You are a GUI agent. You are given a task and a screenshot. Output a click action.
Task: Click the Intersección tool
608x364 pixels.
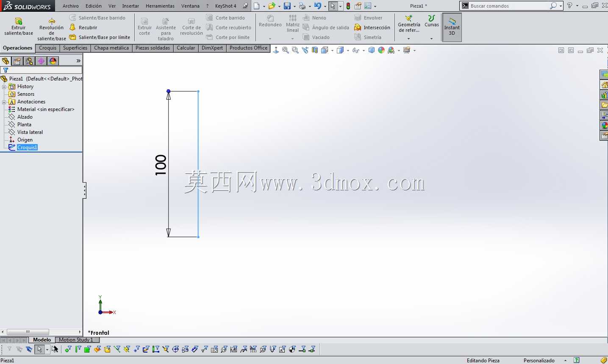372,28
